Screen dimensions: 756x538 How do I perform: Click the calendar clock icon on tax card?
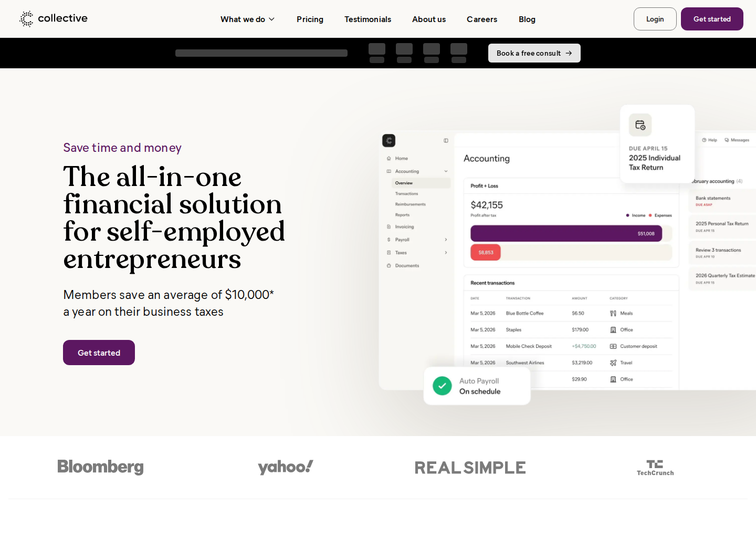click(640, 125)
